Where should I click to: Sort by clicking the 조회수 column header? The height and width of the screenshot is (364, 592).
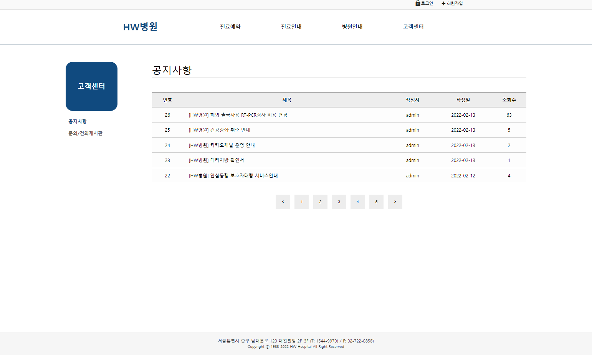(509, 100)
